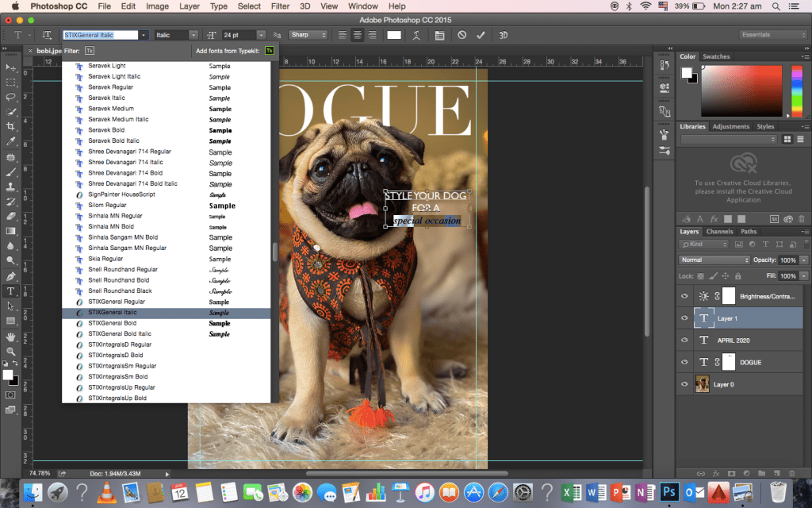The height and width of the screenshot is (508, 812).
Task: Hide the Brightness/Contrast layer
Action: pos(685,296)
